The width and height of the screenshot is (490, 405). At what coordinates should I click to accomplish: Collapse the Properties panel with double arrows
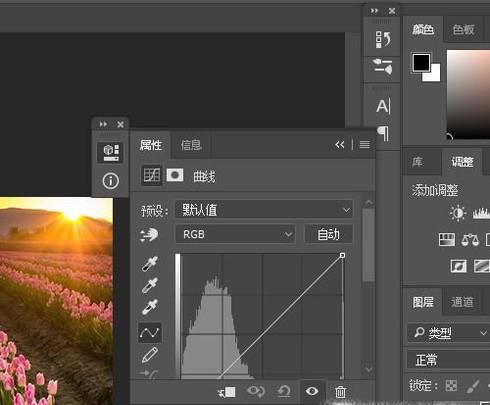[339, 145]
